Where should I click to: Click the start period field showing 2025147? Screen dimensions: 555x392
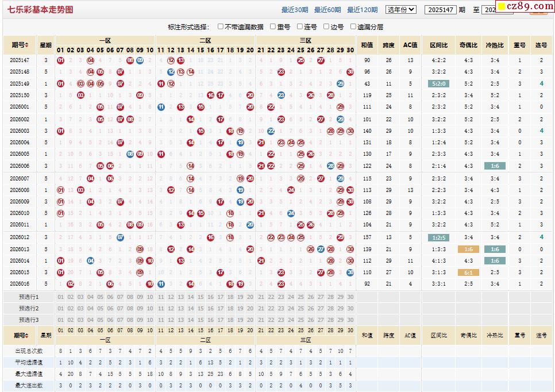click(440, 10)
